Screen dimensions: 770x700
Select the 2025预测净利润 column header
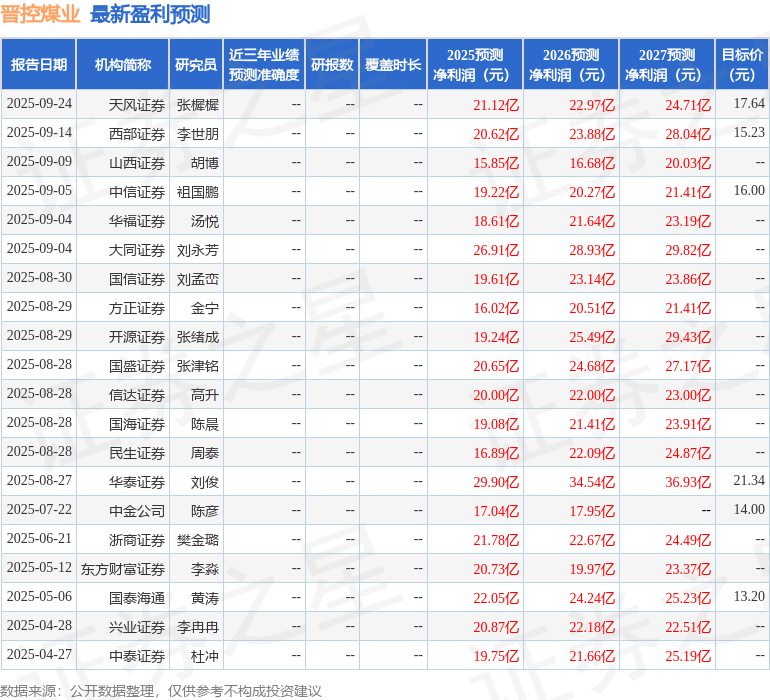coord(475,65)
